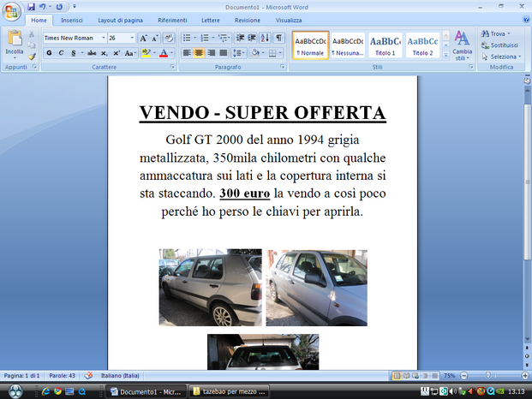Open the font size 26 dropdown
This screenshot has height=399, width=532.
point(132,38)
